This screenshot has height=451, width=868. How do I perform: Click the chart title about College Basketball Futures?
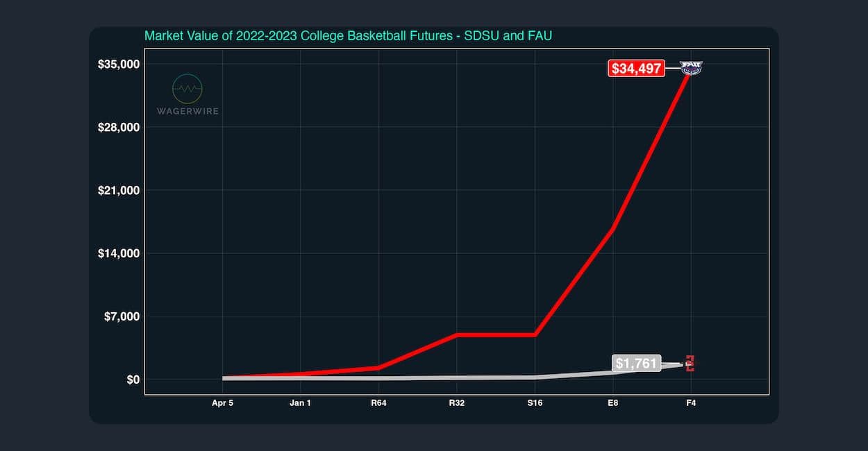pyautogui.click(x=348, y=35)
